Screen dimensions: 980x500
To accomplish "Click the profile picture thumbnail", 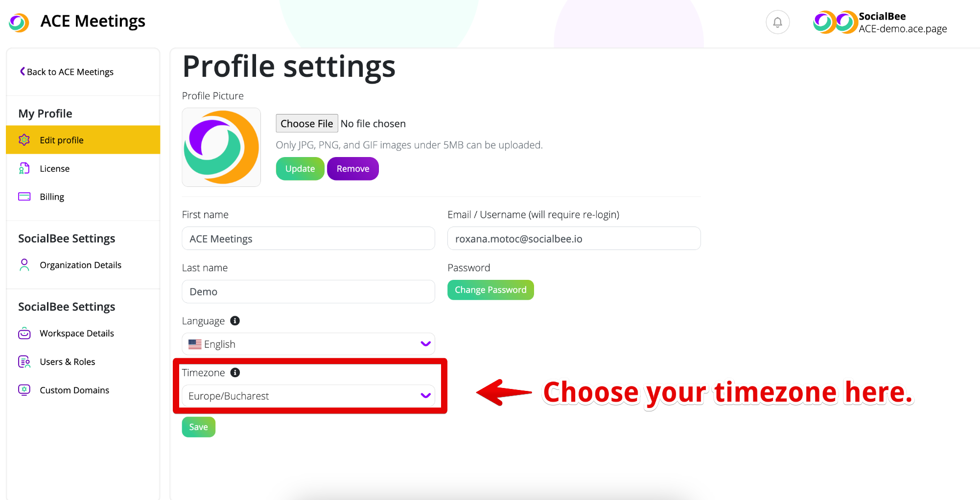I will [221, 147].
